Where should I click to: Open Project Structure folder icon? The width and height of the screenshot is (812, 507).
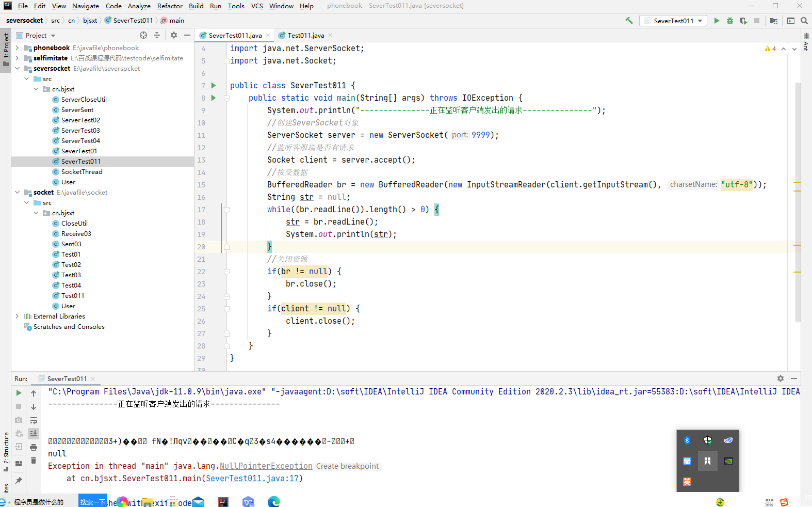point(774,21)
